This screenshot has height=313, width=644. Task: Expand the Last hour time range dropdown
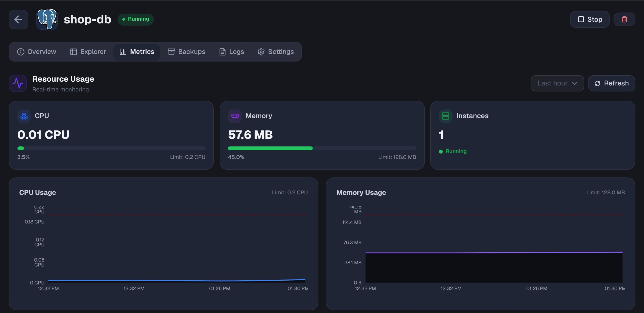(557, 83)
